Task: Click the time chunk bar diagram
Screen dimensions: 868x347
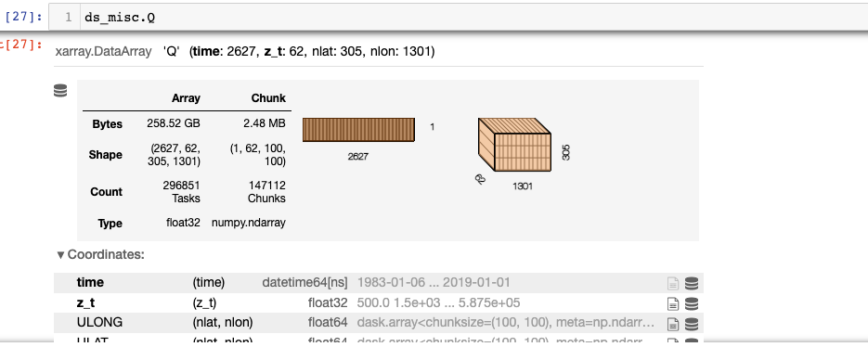Action: (x=358, y=130)
